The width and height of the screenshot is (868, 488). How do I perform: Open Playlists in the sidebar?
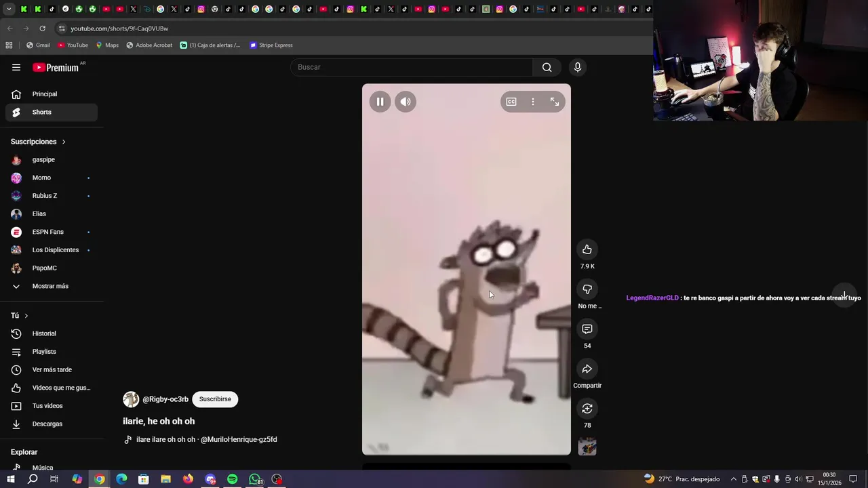52,352
